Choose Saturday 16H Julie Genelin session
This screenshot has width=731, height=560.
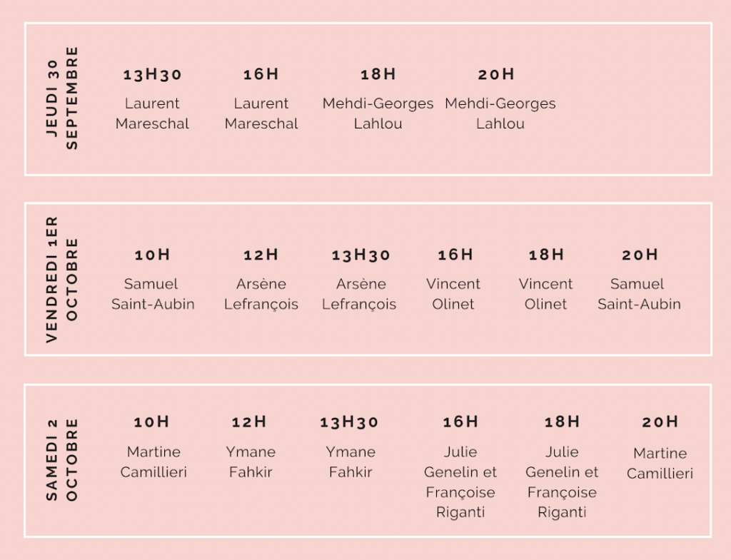point(460,467)
